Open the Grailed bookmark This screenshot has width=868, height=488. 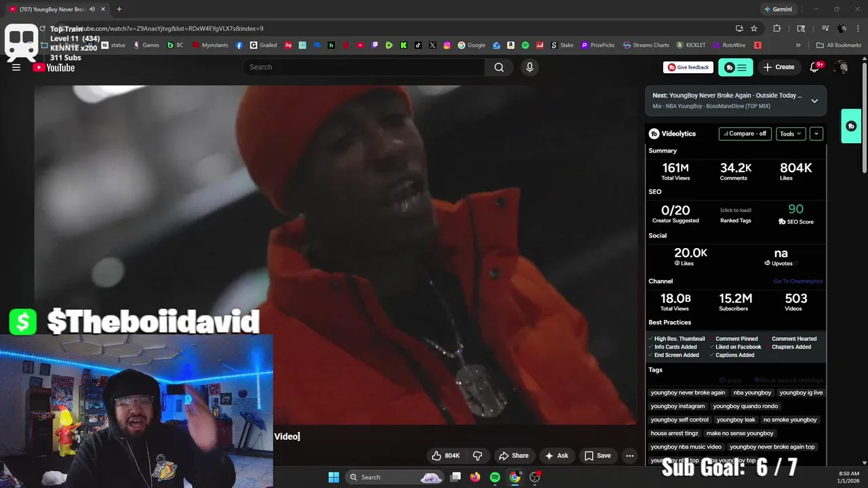(x=263, y=45)
